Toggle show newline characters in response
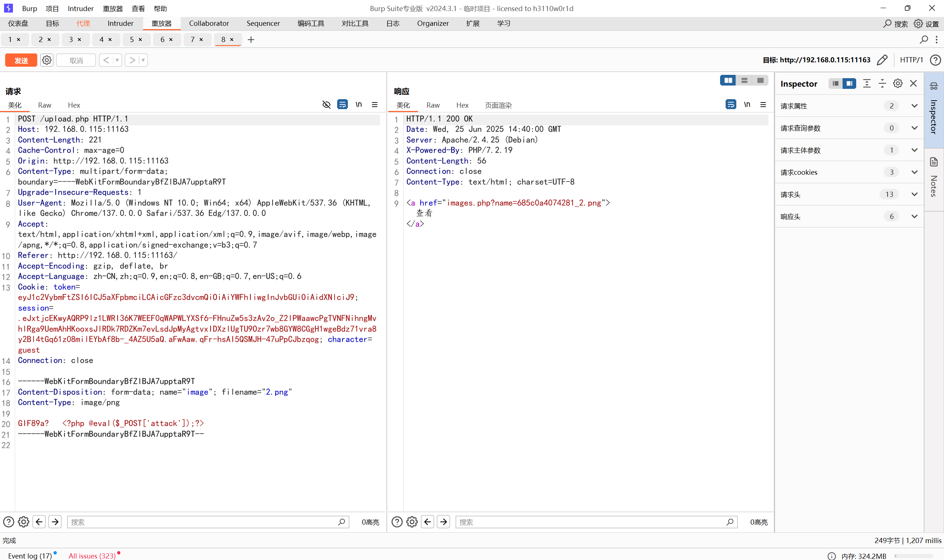 [747, 105]
